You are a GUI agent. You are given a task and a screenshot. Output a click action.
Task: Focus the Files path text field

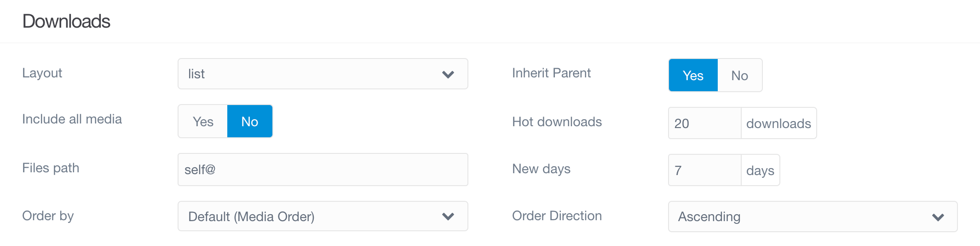click(x=323, y=170)
